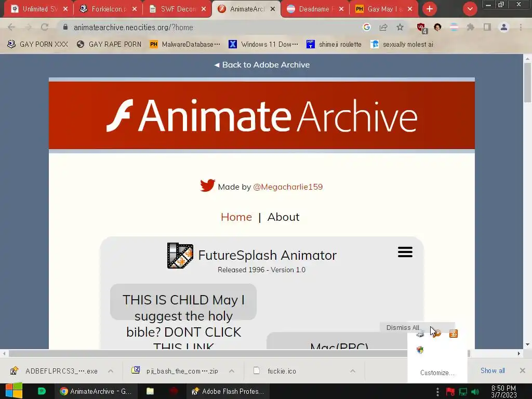Screen dimensions: 532x399
Task: Open the MalwareDatabase bookmark
Action: pyautogui.click(x=185, y=44)
